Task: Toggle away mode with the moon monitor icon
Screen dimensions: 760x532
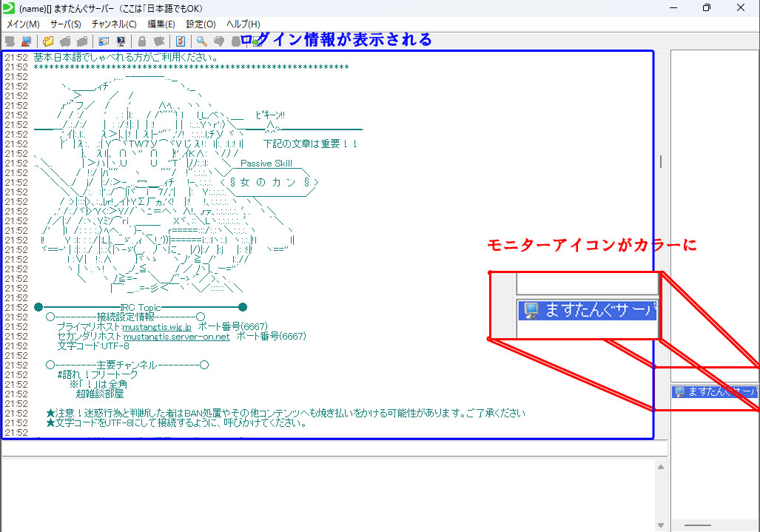Action: point(121,41)
